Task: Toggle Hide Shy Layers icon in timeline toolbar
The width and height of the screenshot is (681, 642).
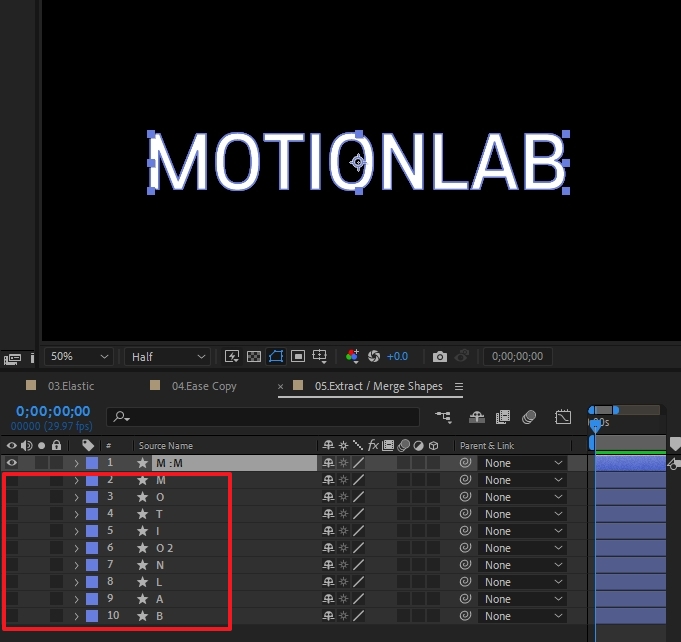Action: 477,417
